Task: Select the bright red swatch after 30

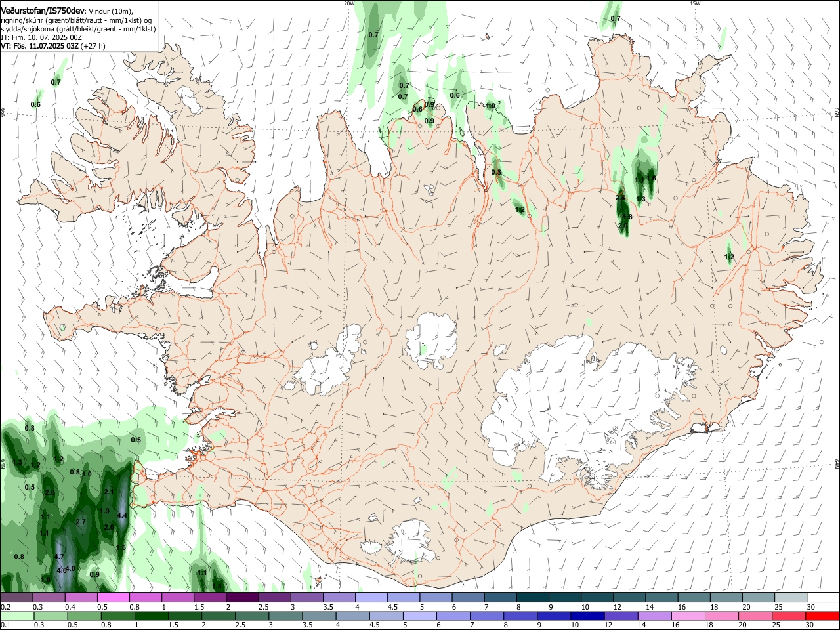Action: point(823,616)
